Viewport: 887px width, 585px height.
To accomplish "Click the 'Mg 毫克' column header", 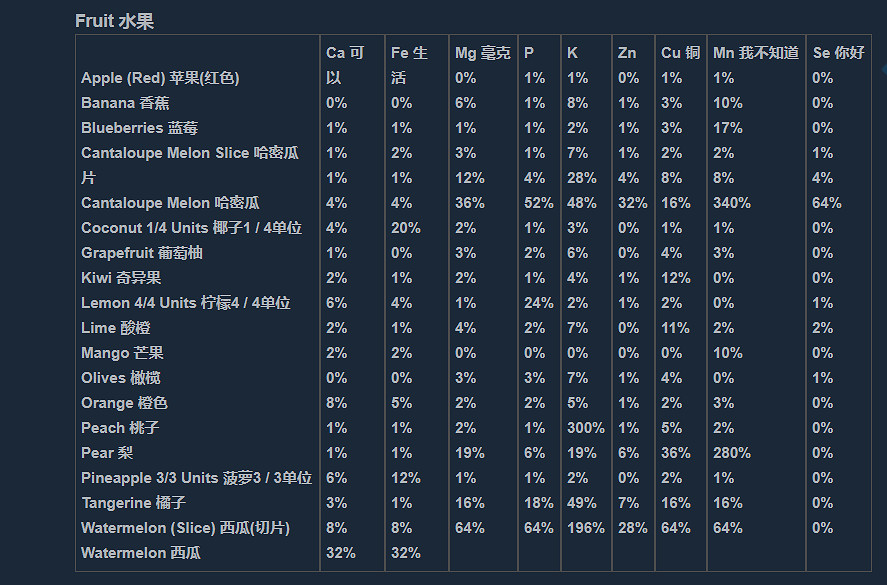I will [x=482, y=53].
